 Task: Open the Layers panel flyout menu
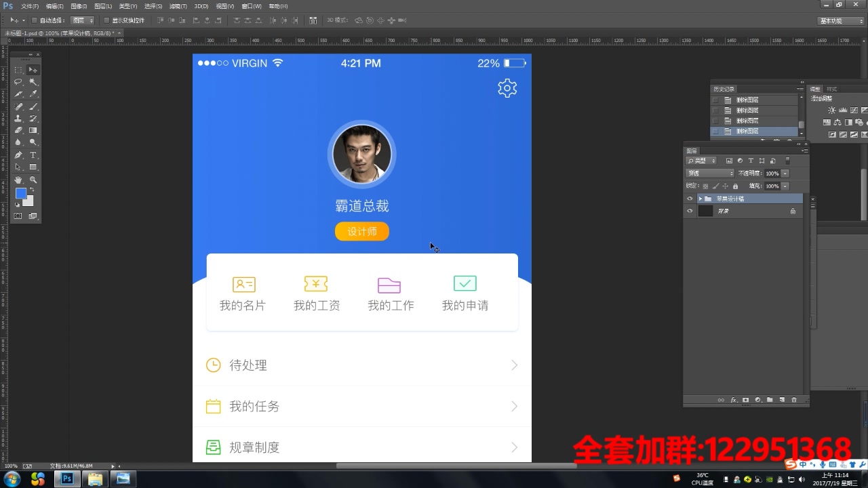coord(805,150)
